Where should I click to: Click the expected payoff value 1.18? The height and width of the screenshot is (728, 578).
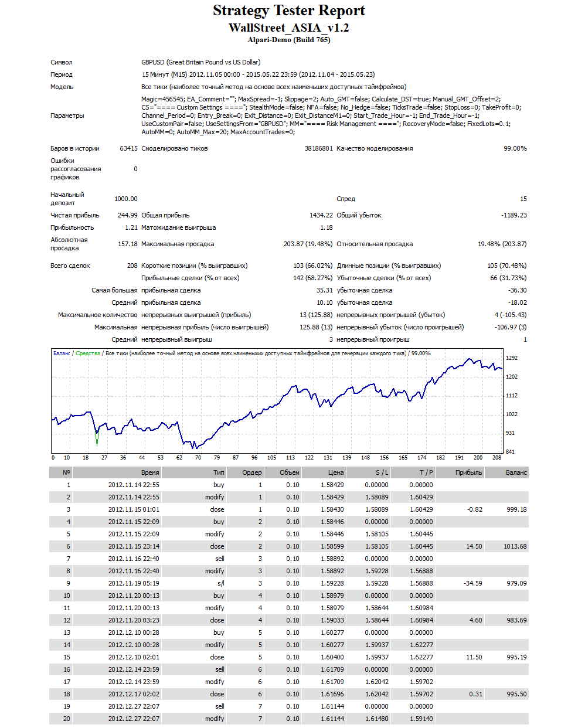pos(327,227)
